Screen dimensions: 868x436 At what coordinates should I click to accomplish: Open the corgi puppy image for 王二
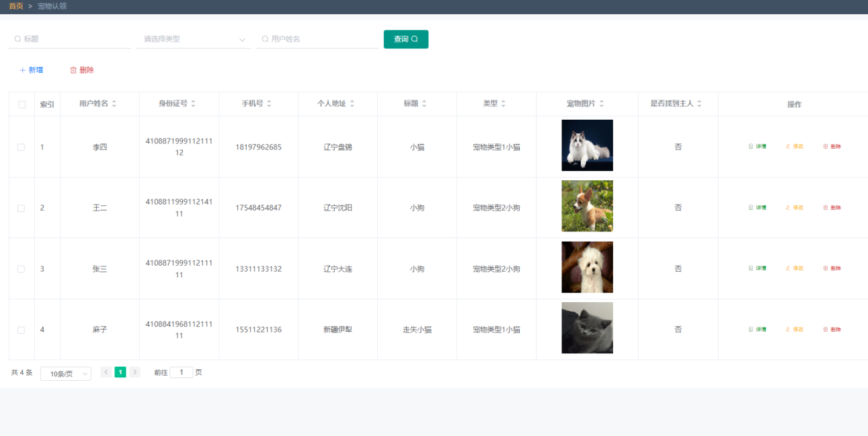click(587, 206)
